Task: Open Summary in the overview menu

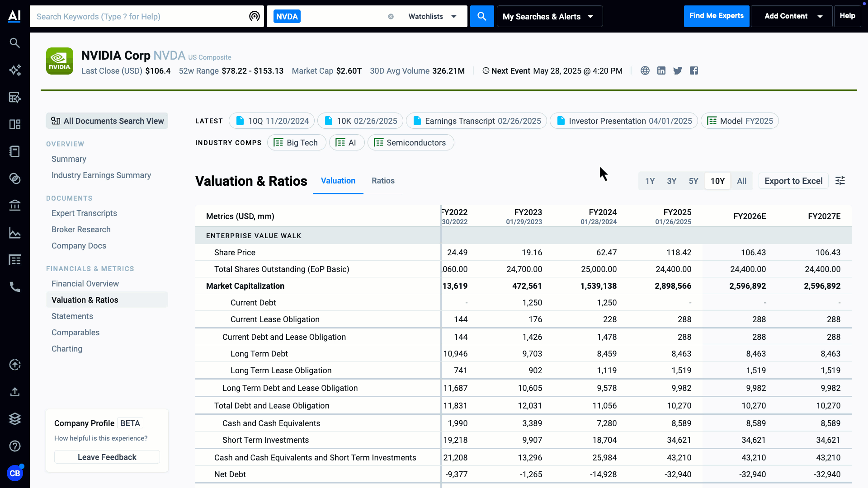Action: 69,159
